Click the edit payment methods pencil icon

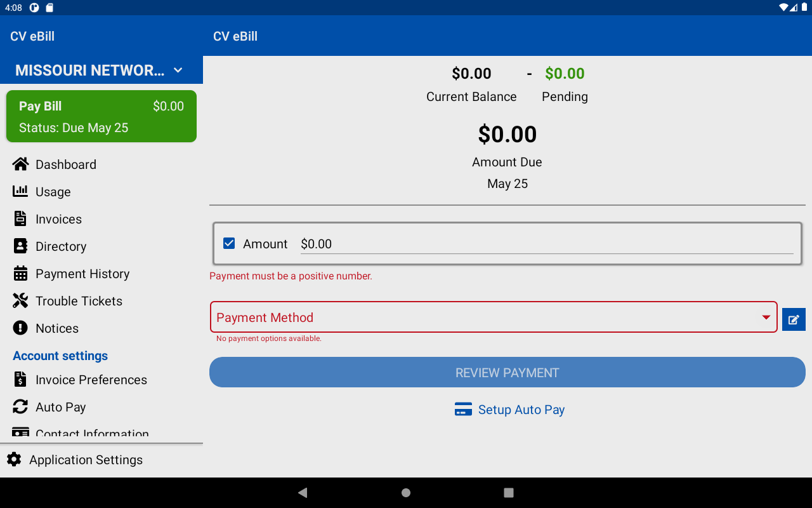tap(794, 319)
